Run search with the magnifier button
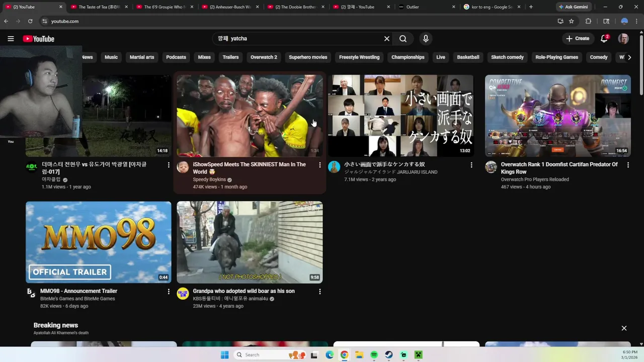This screenshot has width=644, height=362. point(403,39)
